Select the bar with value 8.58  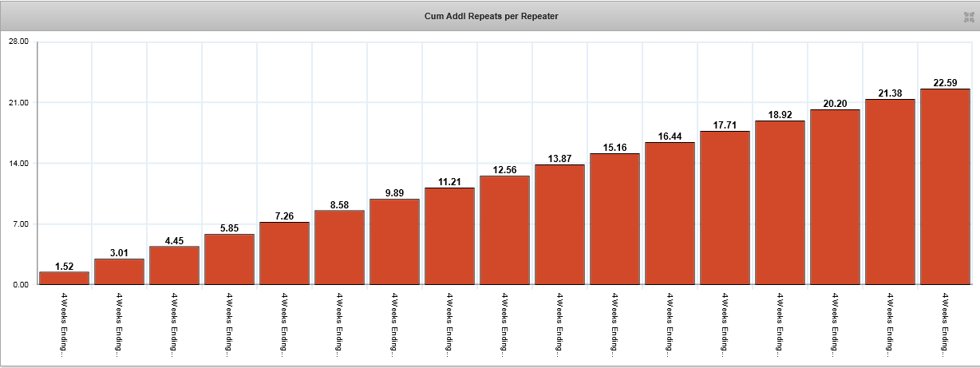point(339,247)
